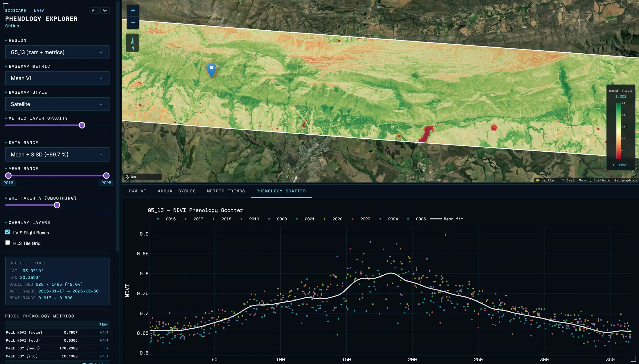This screenshot has width=639, height=364.
Task: Click the legend maximum value 1.002
Action: [x=621, y=96]
